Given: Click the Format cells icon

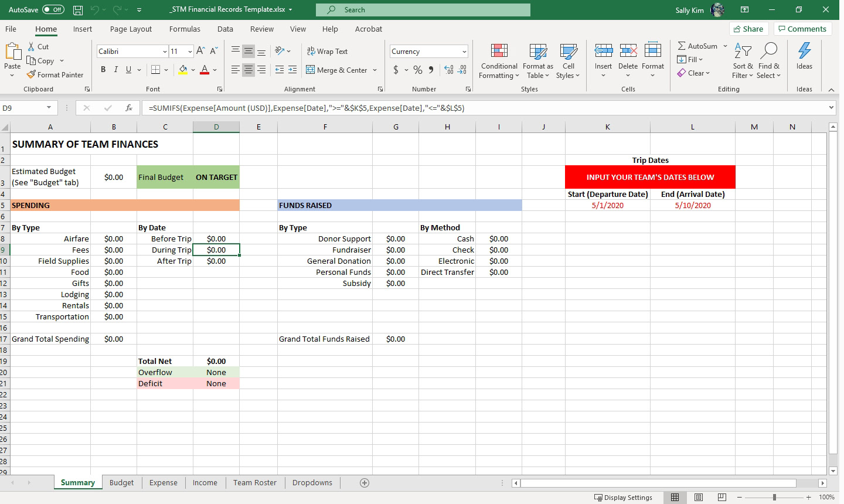Looking at the screenshot, I should (x=653, y=51).
